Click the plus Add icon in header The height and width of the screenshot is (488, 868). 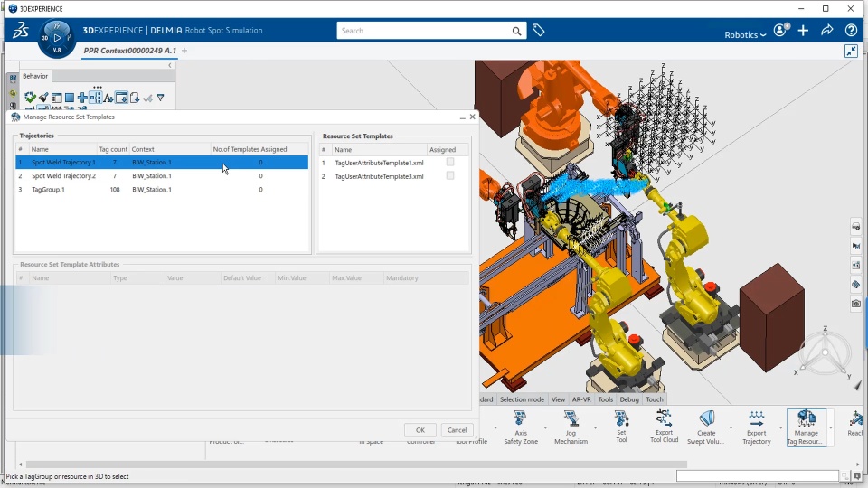(803, 31)
